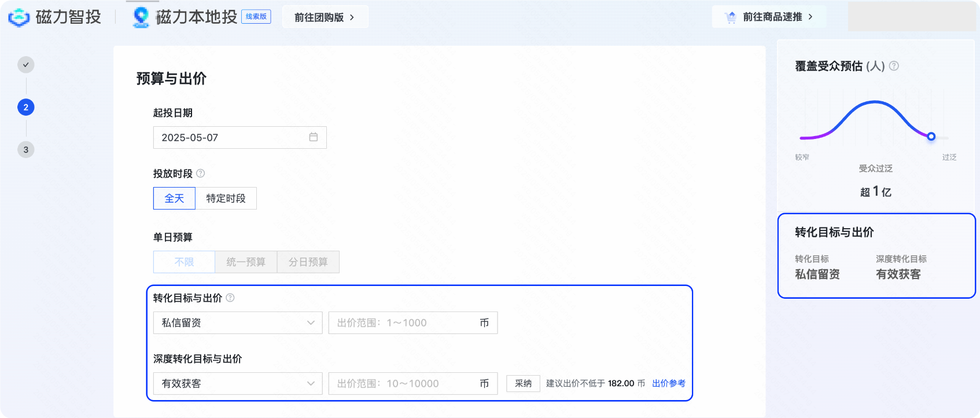Click the 超1亿 audience estimate value
The width and height of the screenshot is (980, 418).
(876, 192)
